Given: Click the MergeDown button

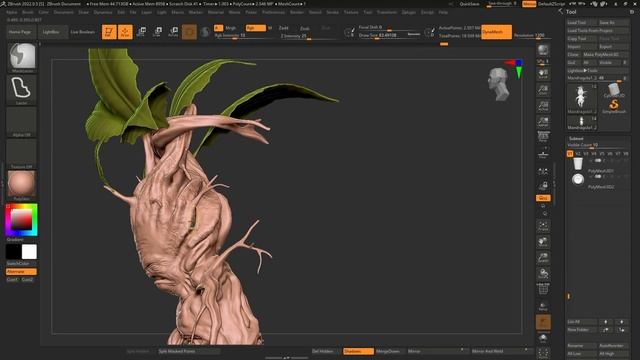Looking at the screenshot, I should click(x=388, y=351).
